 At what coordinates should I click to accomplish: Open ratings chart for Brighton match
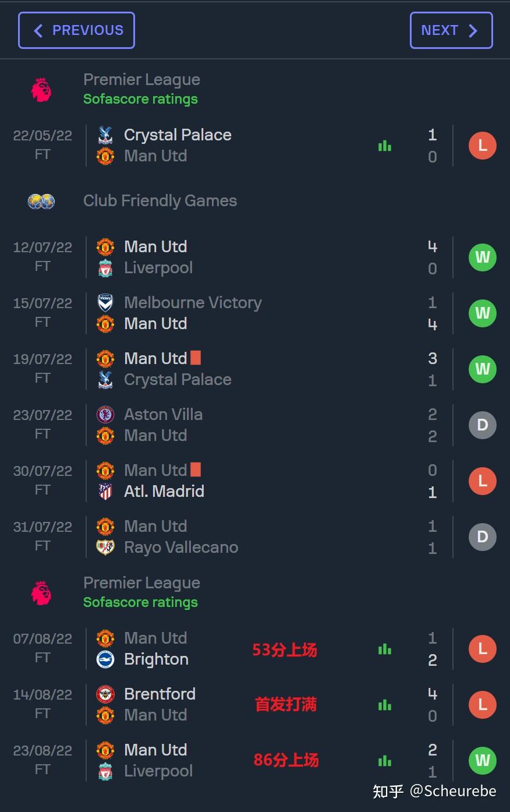385,649
